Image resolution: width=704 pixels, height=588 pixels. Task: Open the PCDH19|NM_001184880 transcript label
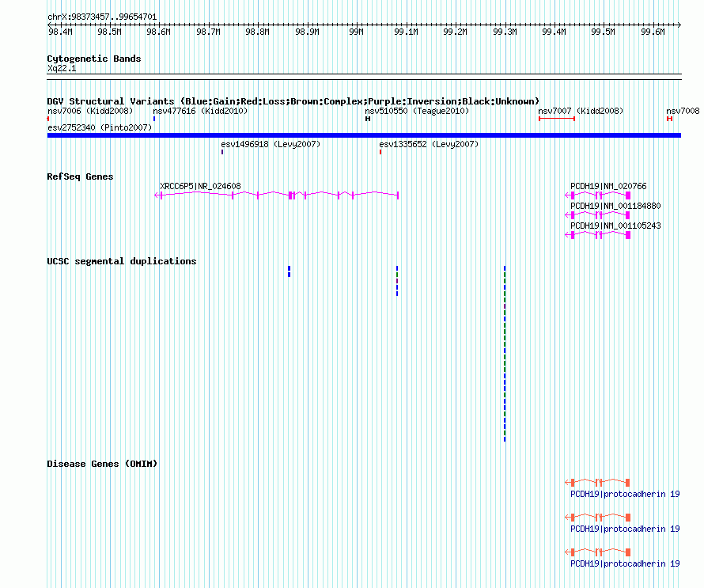click(x=615, y=206)
